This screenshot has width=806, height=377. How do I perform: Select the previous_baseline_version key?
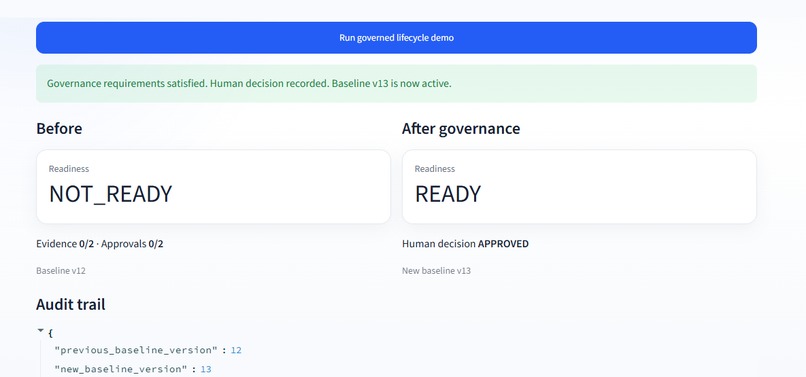[x=136, y=350]
